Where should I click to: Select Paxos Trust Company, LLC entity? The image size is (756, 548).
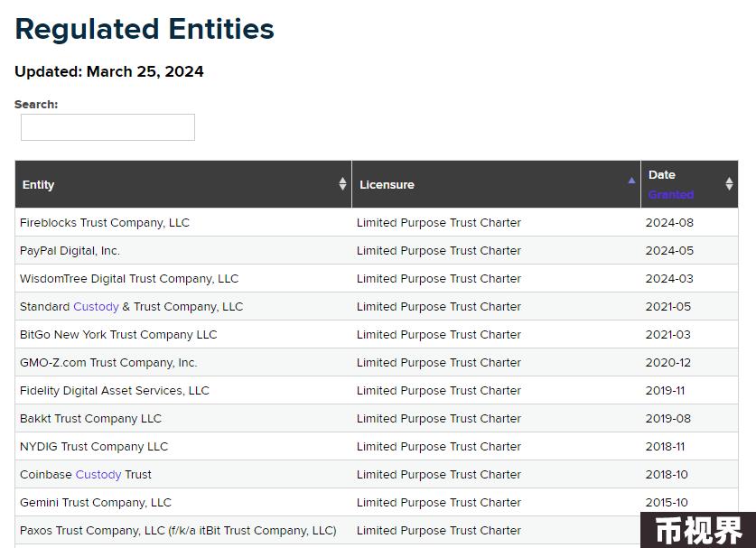[x=178, y=530]
